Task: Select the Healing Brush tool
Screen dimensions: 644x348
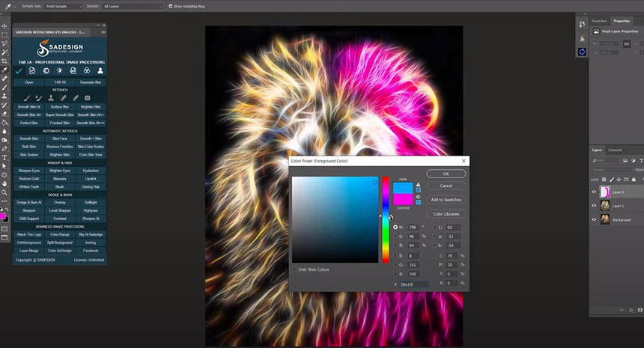Action: coord(4,79)
